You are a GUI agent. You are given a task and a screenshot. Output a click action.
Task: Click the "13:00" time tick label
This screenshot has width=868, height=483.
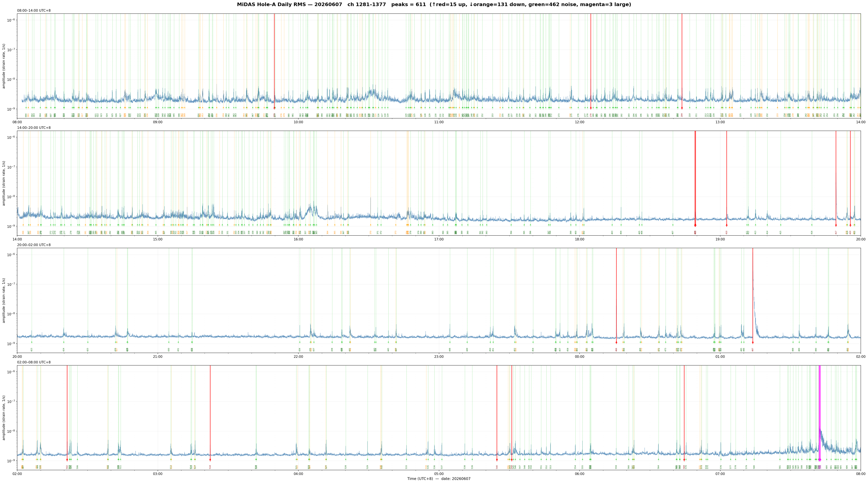[720, 122]
